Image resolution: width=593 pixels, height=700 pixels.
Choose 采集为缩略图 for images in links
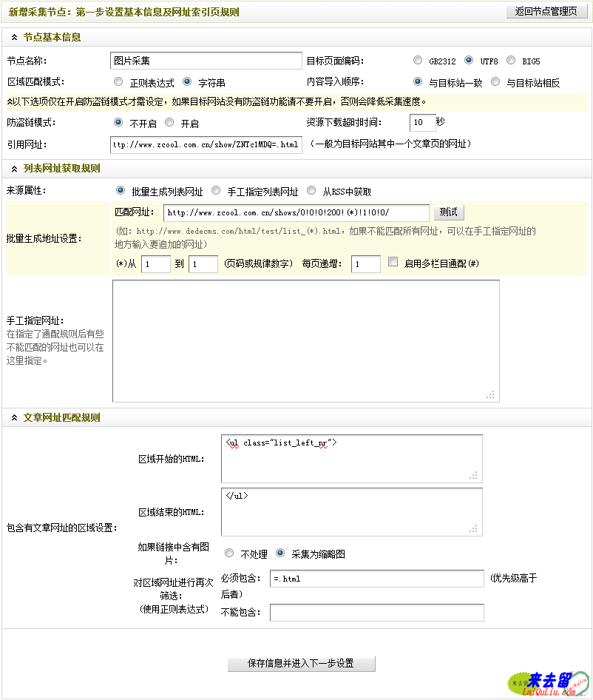(x=280, y=553)
